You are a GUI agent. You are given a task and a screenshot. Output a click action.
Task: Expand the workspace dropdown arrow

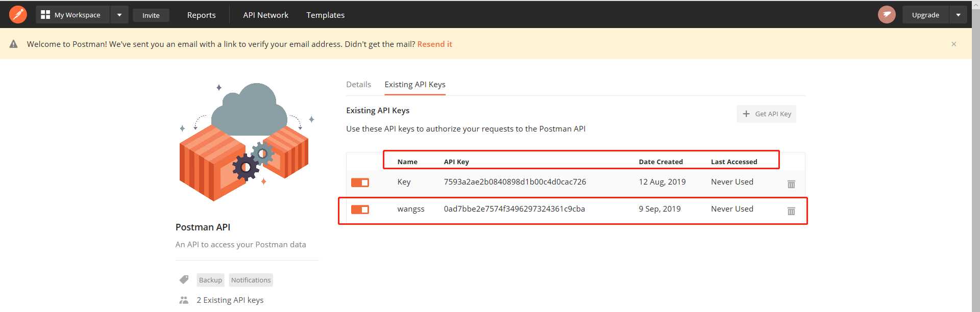[119, 15]
